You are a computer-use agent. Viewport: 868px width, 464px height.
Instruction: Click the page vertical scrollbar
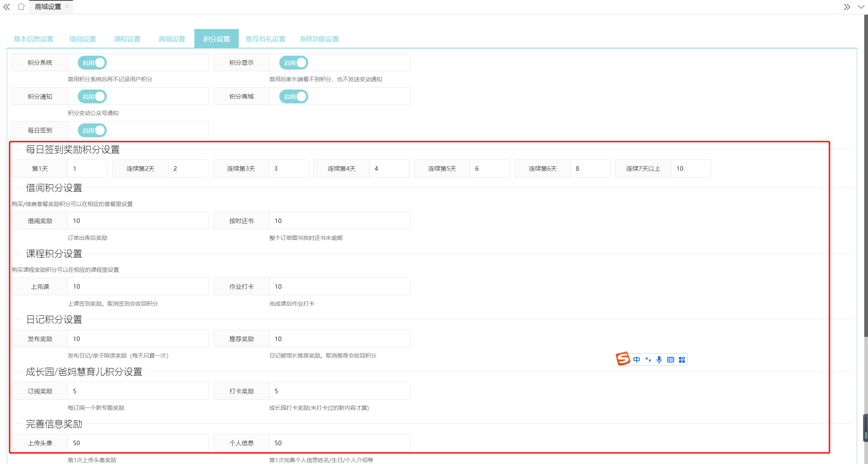866,176
